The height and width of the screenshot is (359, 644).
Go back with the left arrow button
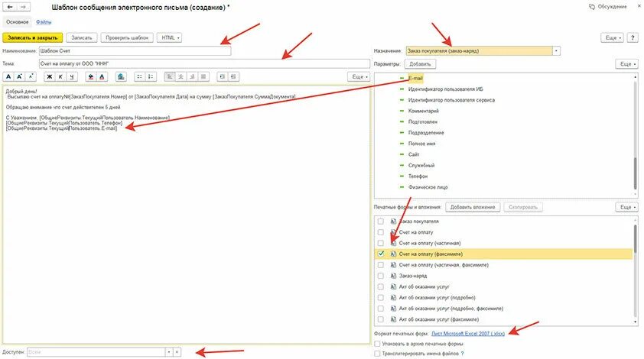click(10, 7)
